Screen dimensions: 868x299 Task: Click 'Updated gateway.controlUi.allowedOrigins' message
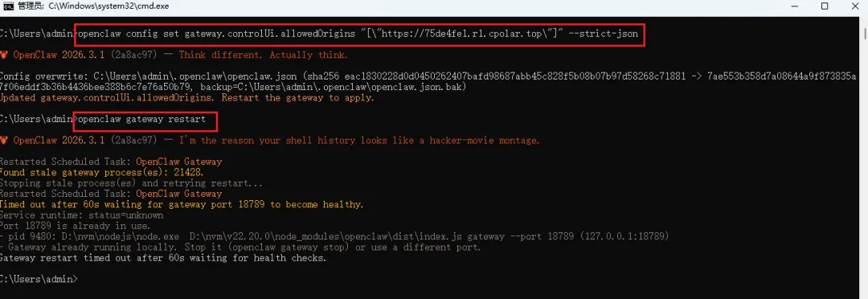coord(187,98)
